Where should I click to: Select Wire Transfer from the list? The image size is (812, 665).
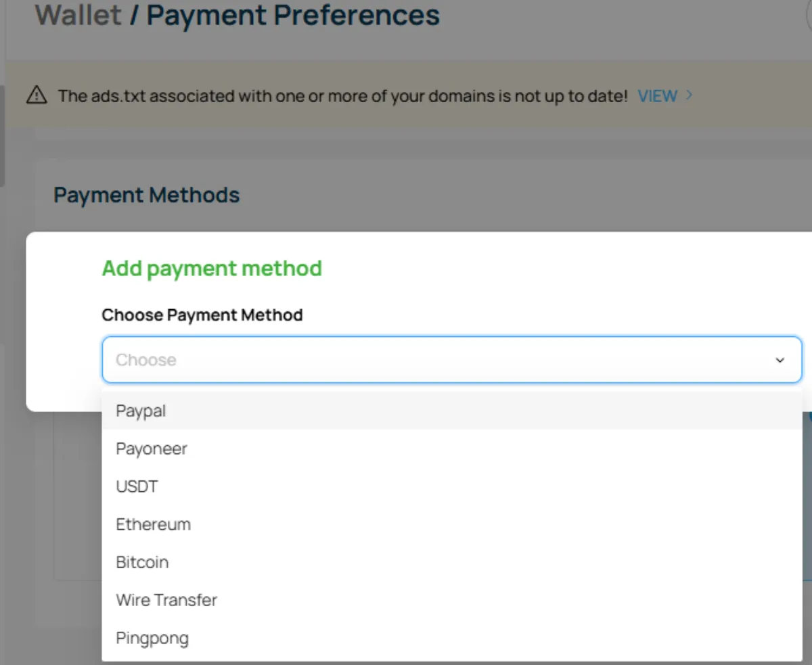click(x=166, y=600)
